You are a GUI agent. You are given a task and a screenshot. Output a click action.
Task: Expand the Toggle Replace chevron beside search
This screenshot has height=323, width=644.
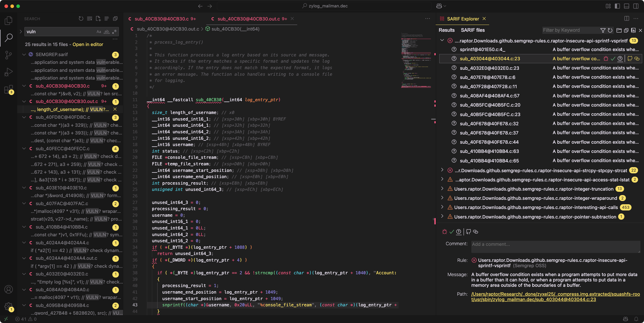21,31
